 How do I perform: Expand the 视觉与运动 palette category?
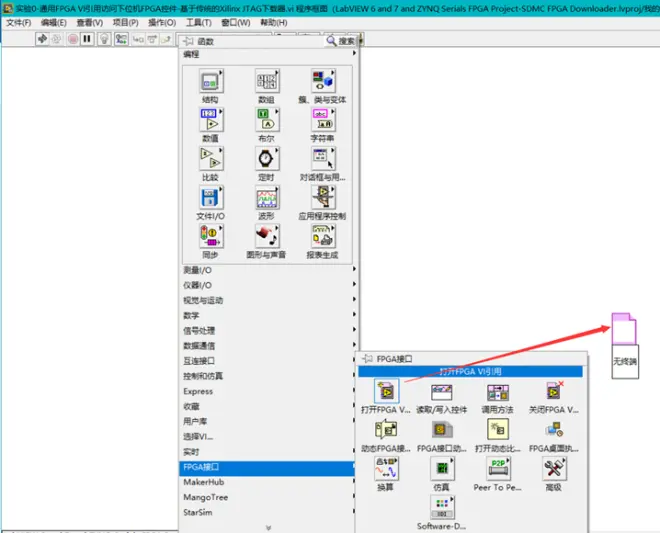coord(269,300)
